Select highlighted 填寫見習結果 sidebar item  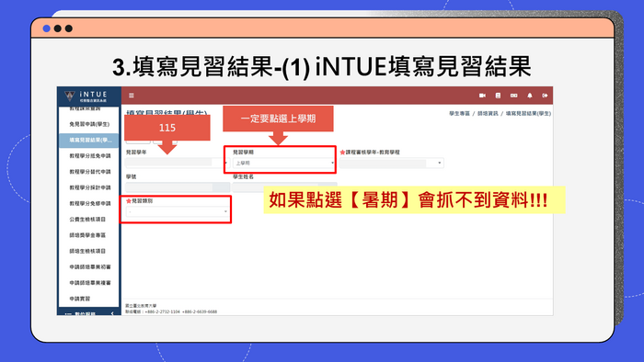[88, 141]
